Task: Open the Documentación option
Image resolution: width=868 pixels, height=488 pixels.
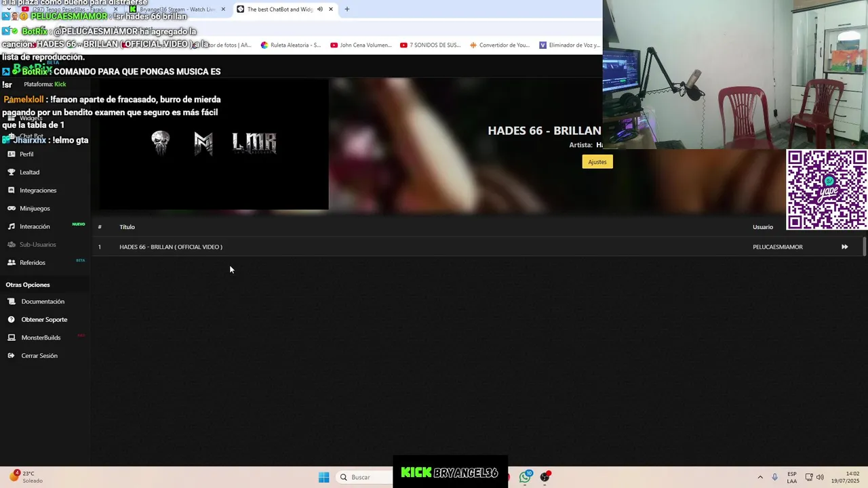Action: coord(43,302)
